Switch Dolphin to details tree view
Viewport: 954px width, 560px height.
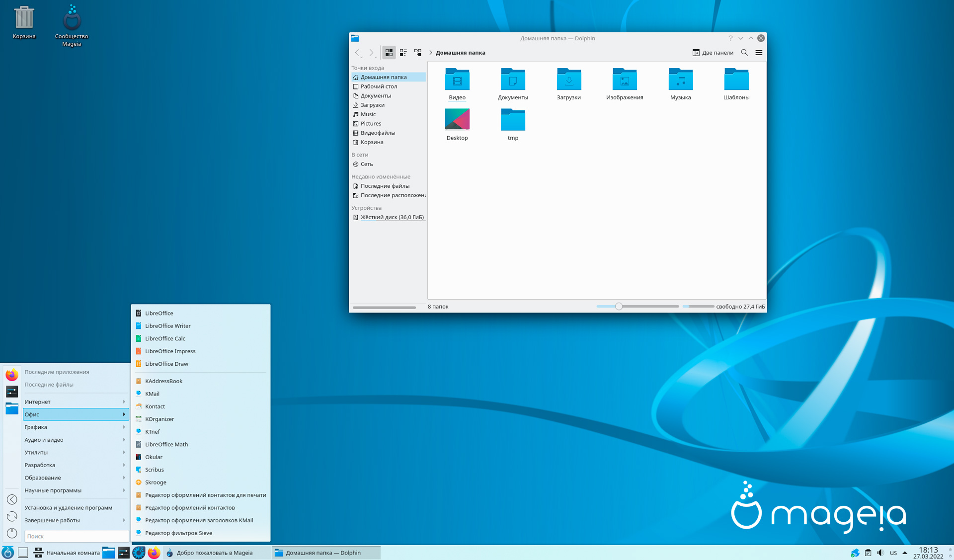point(418,52)
